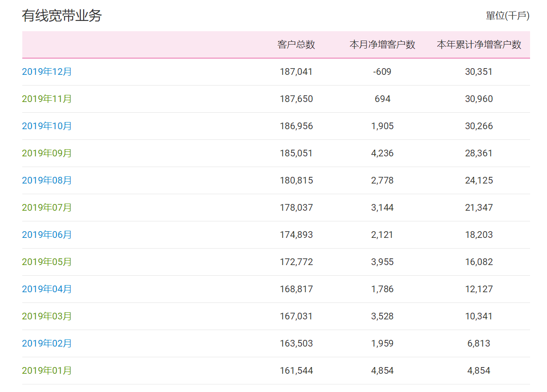The height and width of the screenshot is (392, 547).
Task: Click the 2019年03月 month link
Action: 47,316
